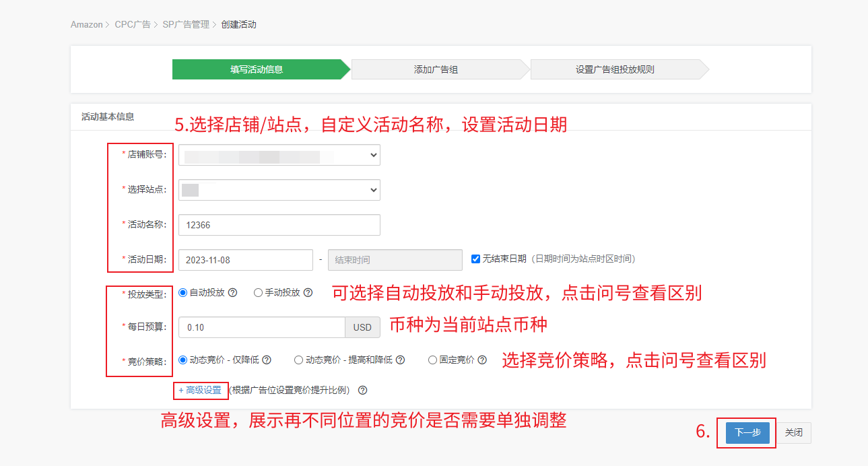The image size is (868, 466).
Task: Choose 动态竞价 - 提高和降低 bidding strategy
Action: (x=298, y=360)
